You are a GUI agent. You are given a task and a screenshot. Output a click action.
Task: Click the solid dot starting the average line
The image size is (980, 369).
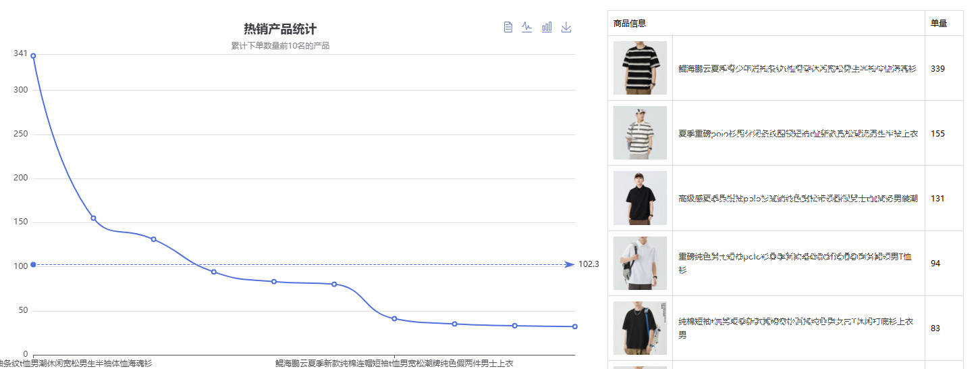coord(33,264)
